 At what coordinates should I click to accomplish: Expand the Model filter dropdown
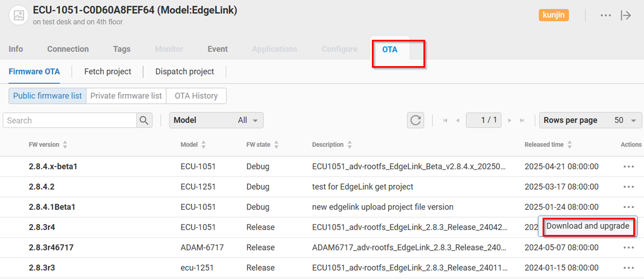(x=216, y=120)
